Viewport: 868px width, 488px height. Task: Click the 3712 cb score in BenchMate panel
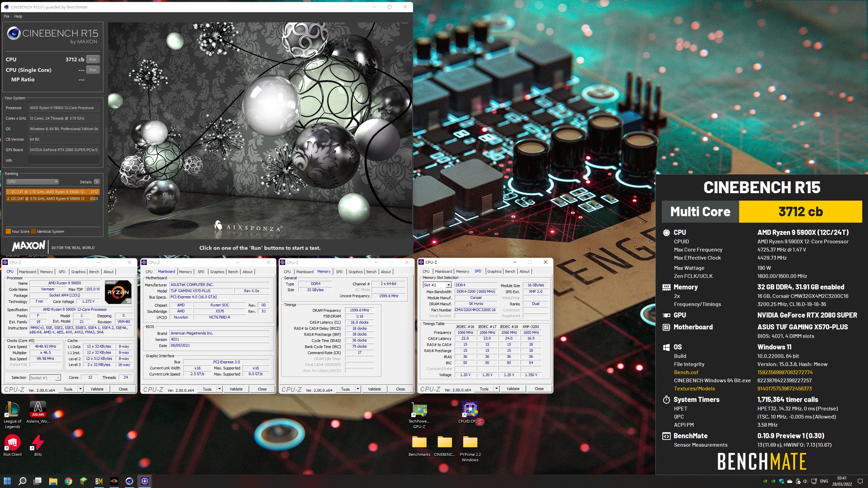(801, 212)
